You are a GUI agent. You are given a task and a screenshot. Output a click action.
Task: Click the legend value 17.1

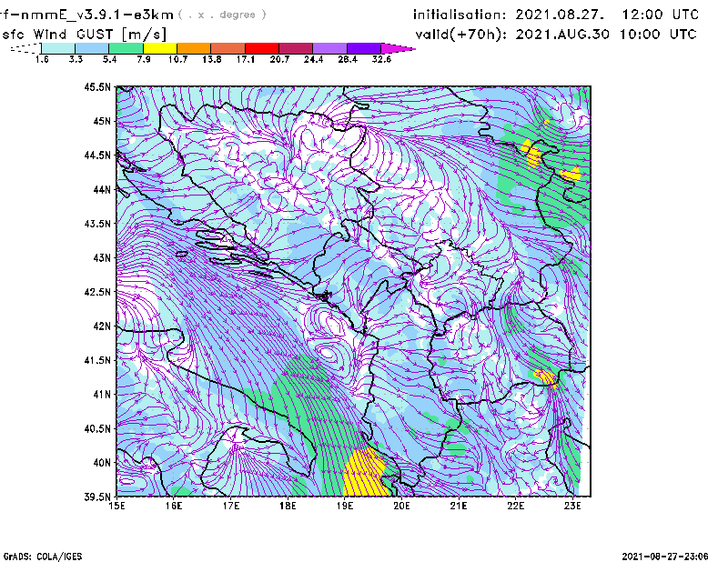click(x=246, y=59)
